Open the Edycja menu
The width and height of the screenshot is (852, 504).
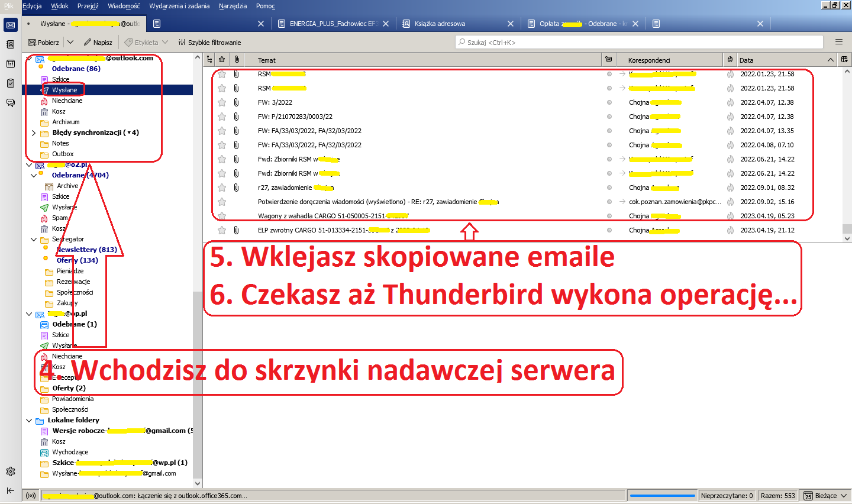click(32, 6)
